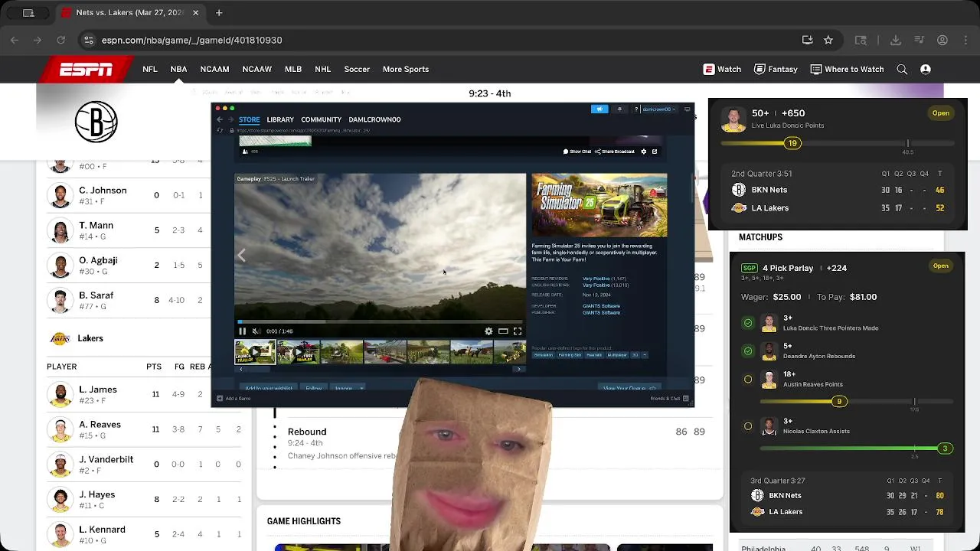Pause the Steam trailer video

point(243,331)
